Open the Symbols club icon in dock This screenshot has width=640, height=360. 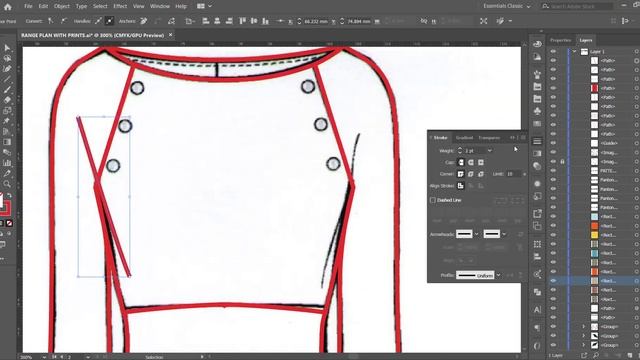click(537, 111)
